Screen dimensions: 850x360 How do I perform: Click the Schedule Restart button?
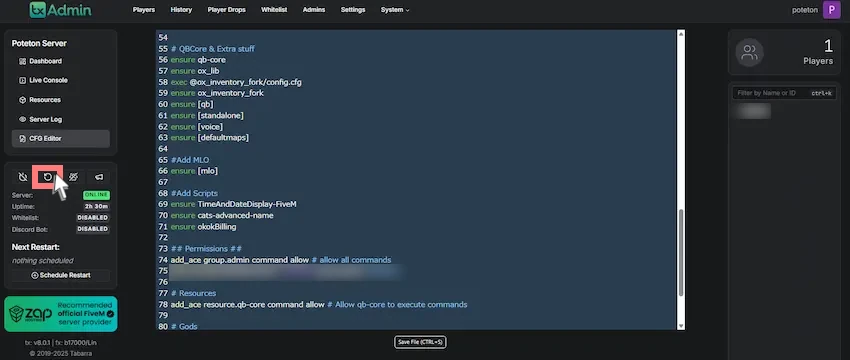click(x=61, y=275)
